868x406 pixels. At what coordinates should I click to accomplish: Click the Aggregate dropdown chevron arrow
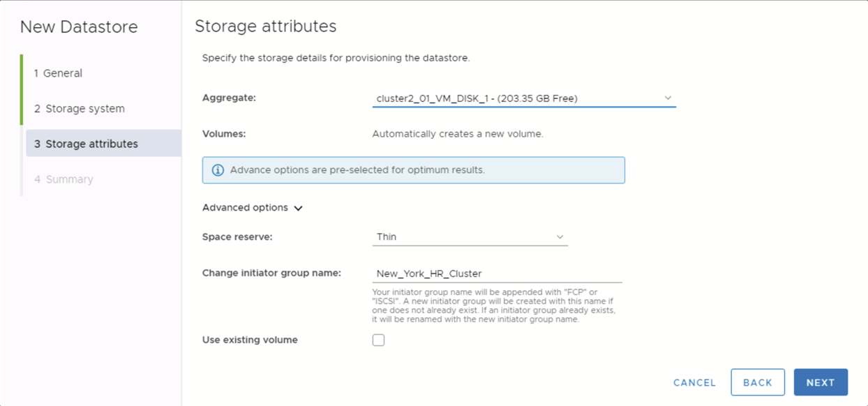click(668, 98)
